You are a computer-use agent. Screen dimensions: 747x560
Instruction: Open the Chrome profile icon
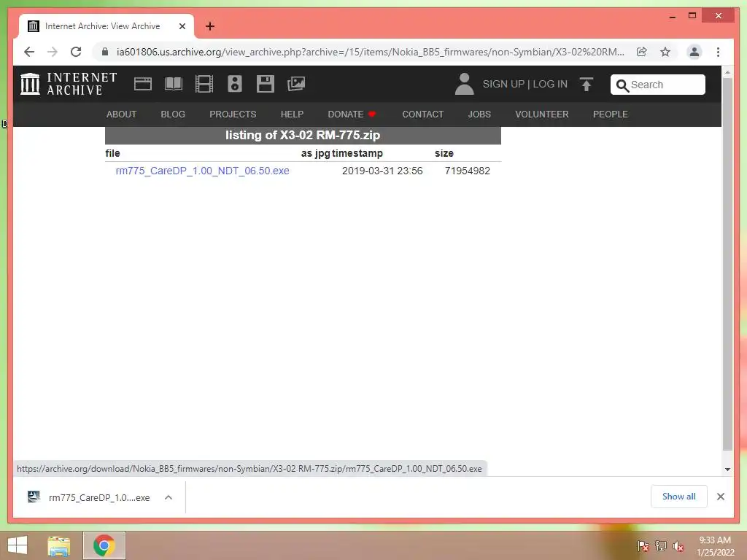pyautogui.click(x=694, y=52)
